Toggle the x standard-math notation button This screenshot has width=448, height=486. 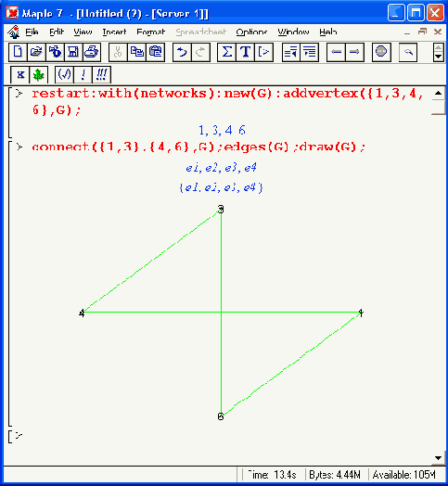point(20,75)
